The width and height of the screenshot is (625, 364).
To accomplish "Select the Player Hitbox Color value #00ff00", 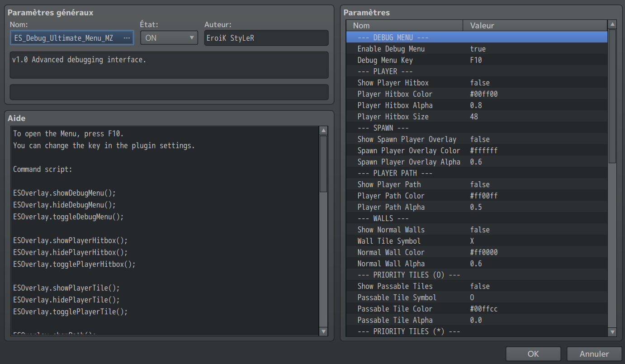I will (484, 94).
